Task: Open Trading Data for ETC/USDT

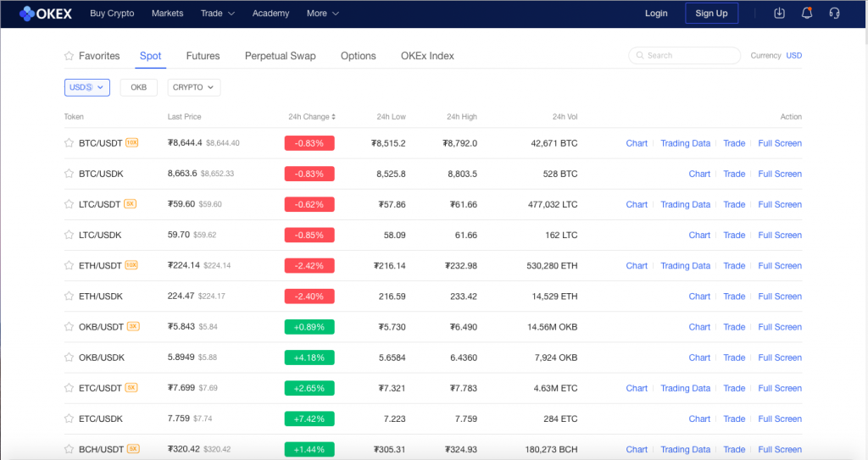Action: 685,388
